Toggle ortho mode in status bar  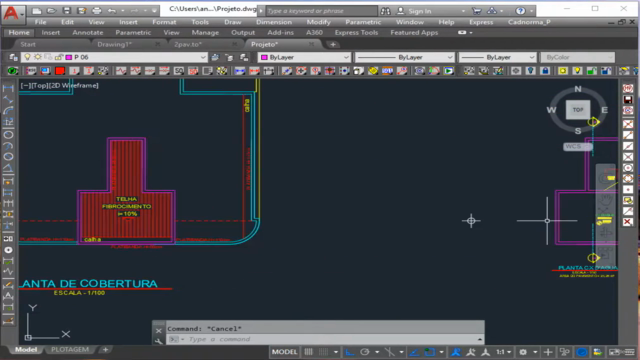pyautogui.click(x=350, y=352)
